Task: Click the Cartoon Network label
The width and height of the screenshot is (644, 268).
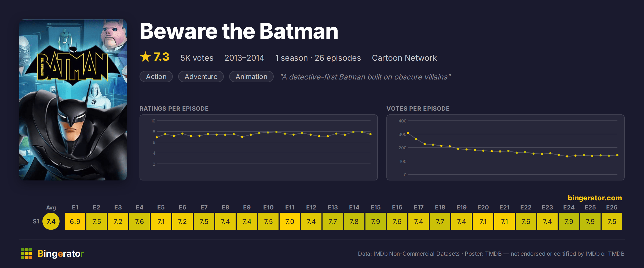Action: click(x=404, y=58)
